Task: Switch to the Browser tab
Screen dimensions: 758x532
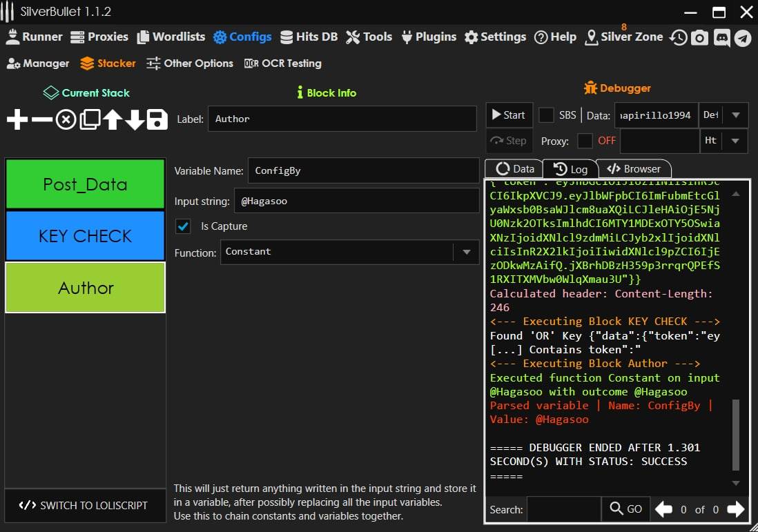Action: pyautogui.click(x=634, y=169)
